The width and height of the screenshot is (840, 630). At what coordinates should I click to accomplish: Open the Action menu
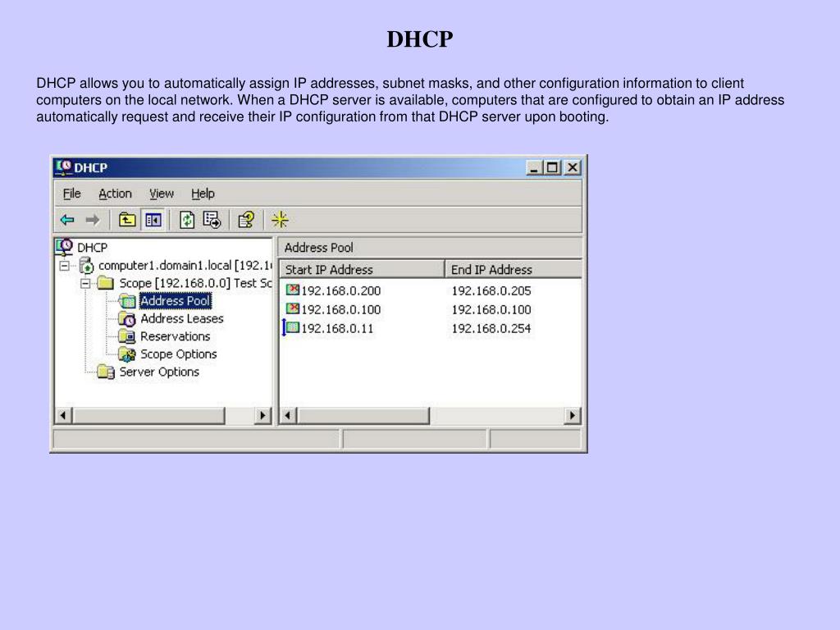[115, 194]
